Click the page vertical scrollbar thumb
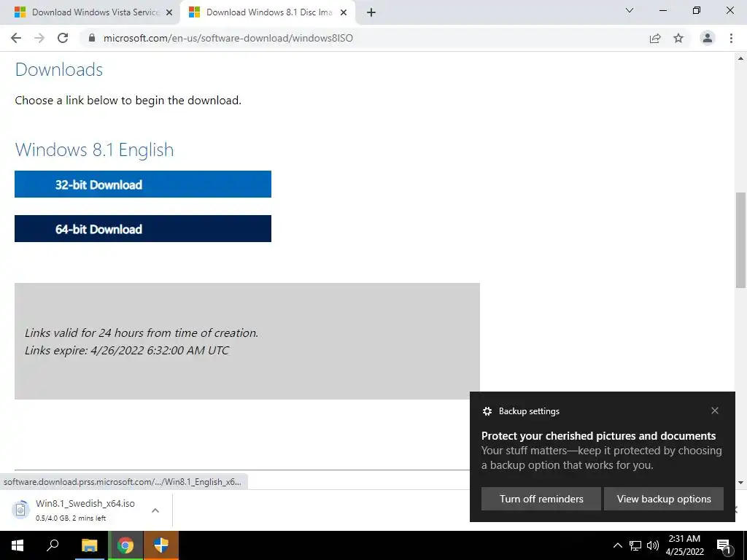Viewport: 747px width, 560px height. tap(740, 240)
